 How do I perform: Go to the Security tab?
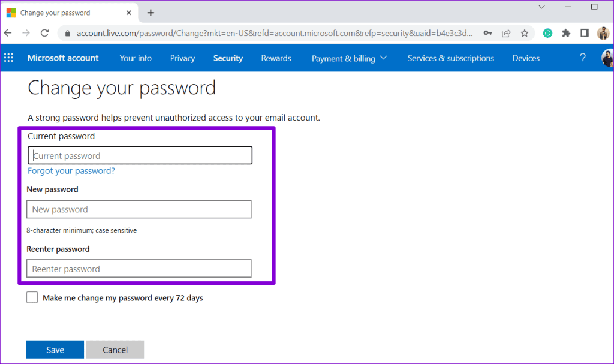(x=228, y=58)
